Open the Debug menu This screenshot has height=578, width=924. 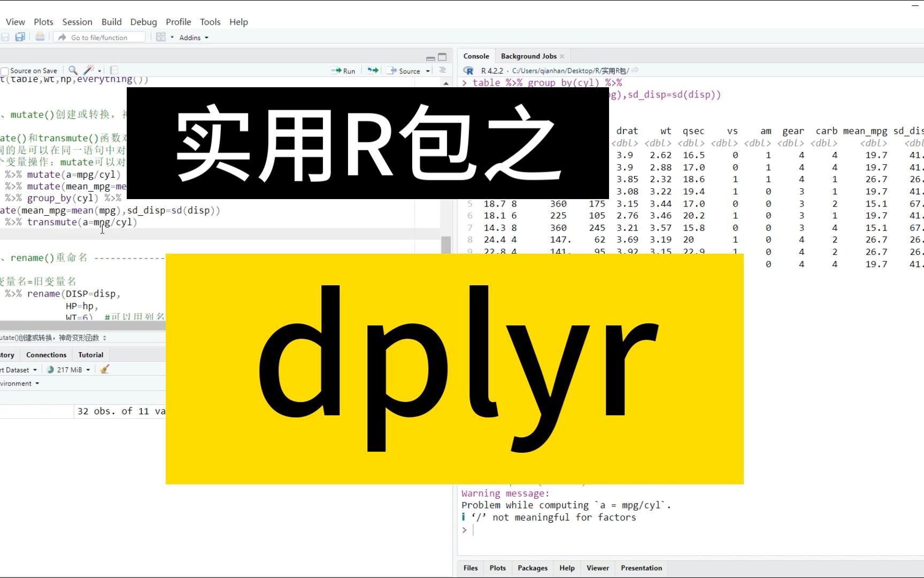(x=143, y=22)
